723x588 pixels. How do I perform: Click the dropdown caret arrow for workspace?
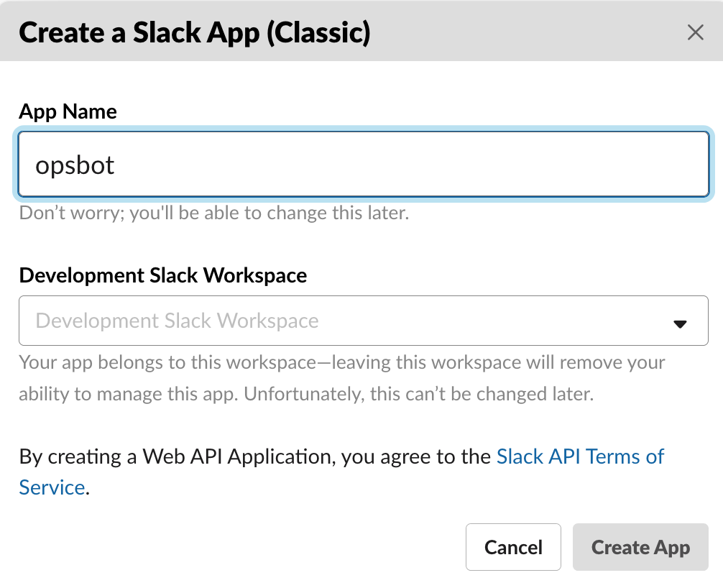point(680,323)
